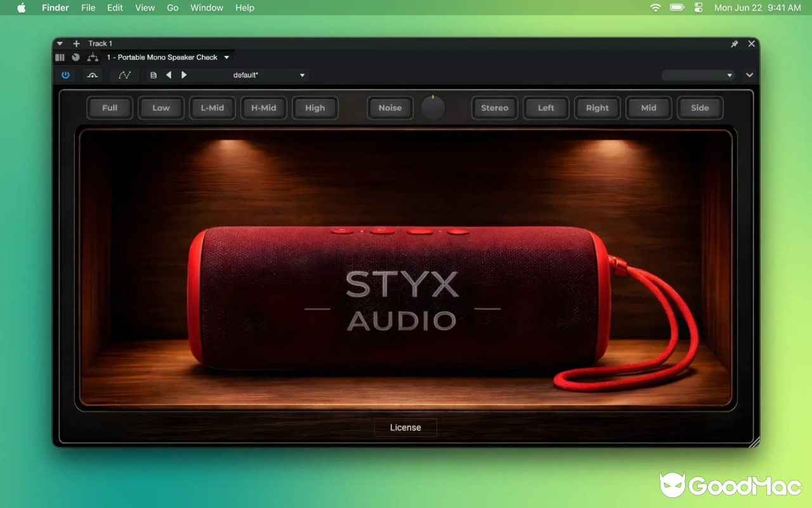Select the Low band button
The image size is (812, 508).
tap(161, 108)
